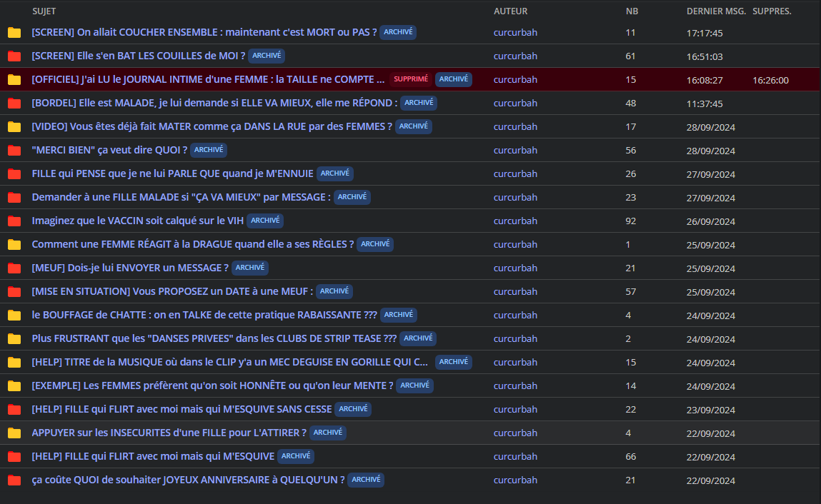Click last message time 17:17:45

(705, 33)
